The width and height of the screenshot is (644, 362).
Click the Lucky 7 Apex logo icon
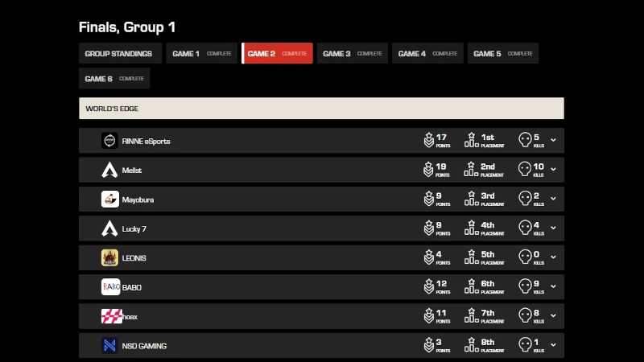(x=109, y=228)
